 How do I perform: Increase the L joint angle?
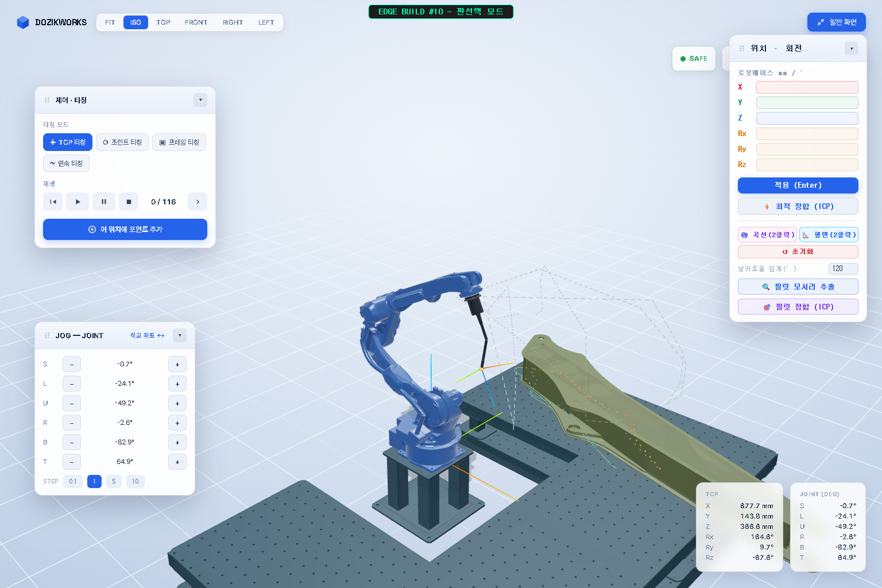(177, 384)
